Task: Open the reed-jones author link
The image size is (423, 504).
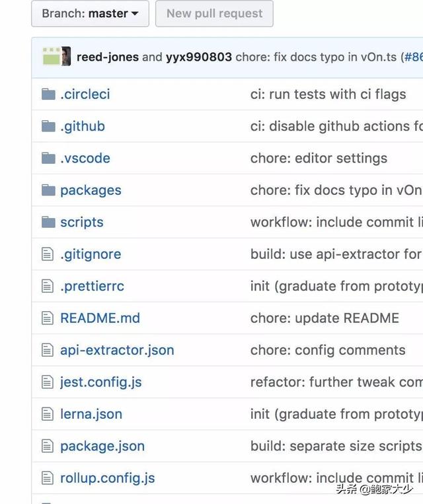Action: 108,57
